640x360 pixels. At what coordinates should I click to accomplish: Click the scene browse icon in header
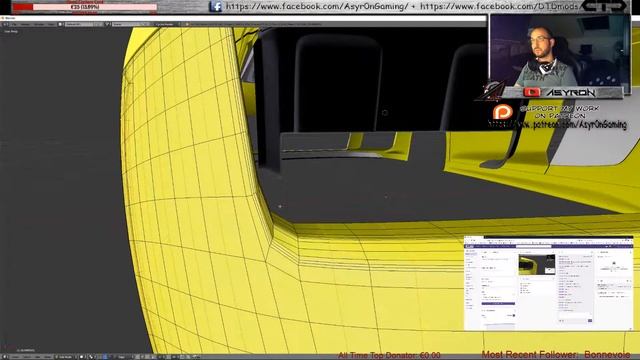click(x=107, y=24)
